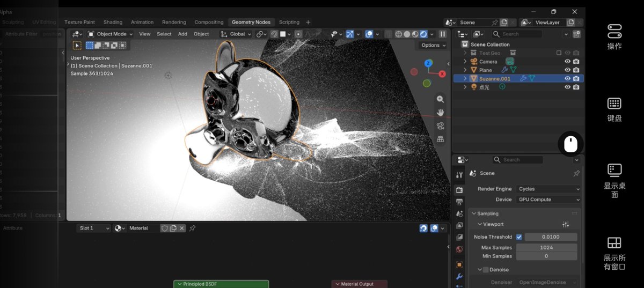Collapse the Sampling panel

473,213
